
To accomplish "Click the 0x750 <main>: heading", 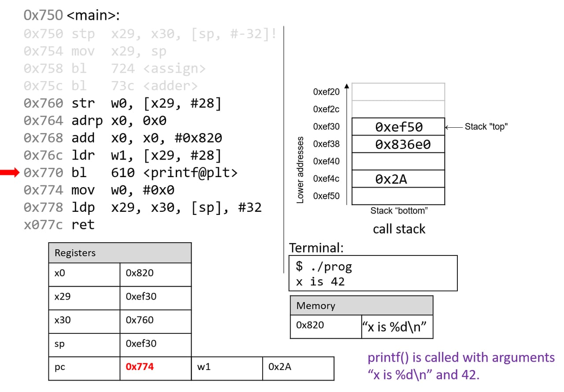I will coord(71,15).
